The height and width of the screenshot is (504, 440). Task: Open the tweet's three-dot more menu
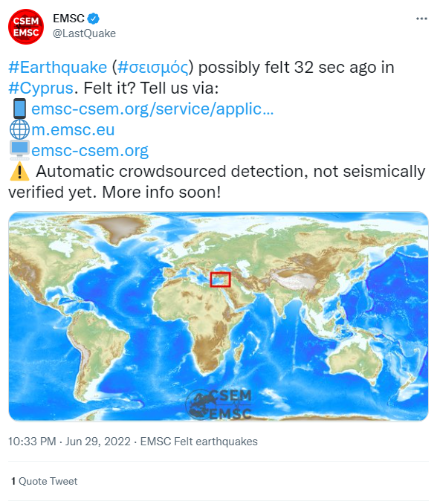tap(421, 19)
